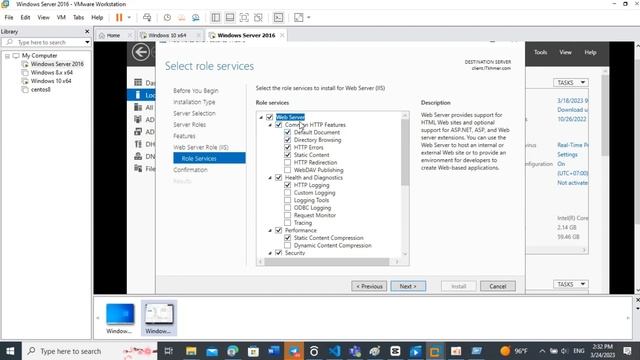Uncheck Directory Browsing checkbox
The width and height of the screenshot is (640, 360).
click(287, 140)
